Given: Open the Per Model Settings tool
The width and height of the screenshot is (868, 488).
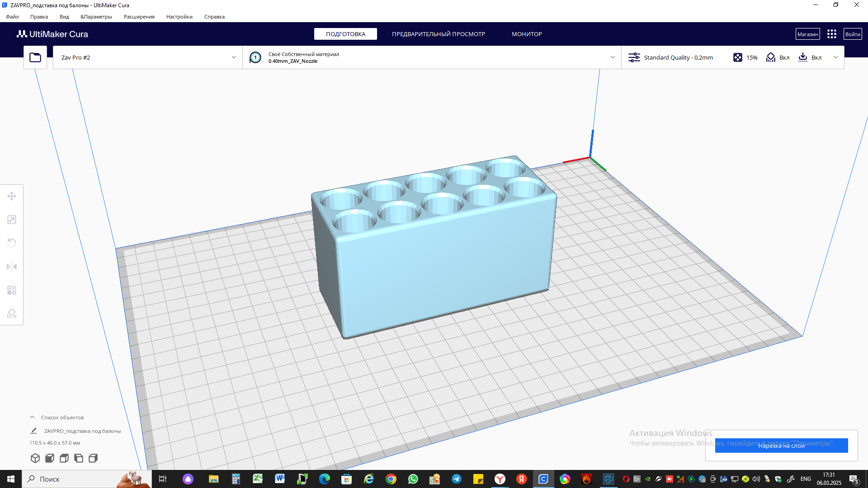Looking at the screenshot, I should click(x=12, y=290).
